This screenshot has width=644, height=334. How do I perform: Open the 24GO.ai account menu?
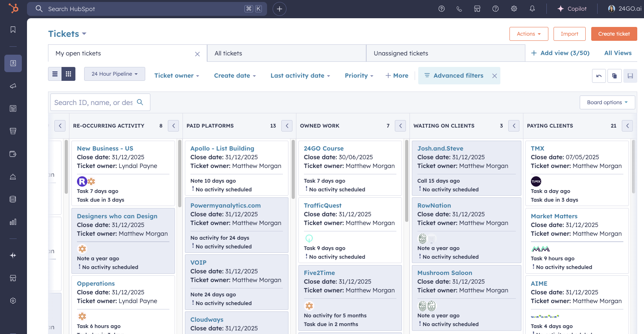pos(625,9)
